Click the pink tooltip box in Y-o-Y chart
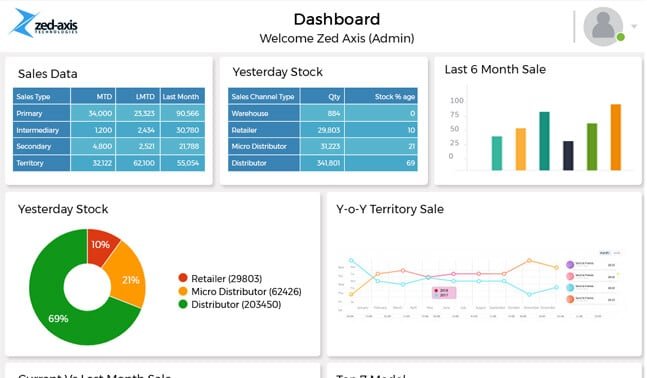647x378 pixels. click(444, 293)
